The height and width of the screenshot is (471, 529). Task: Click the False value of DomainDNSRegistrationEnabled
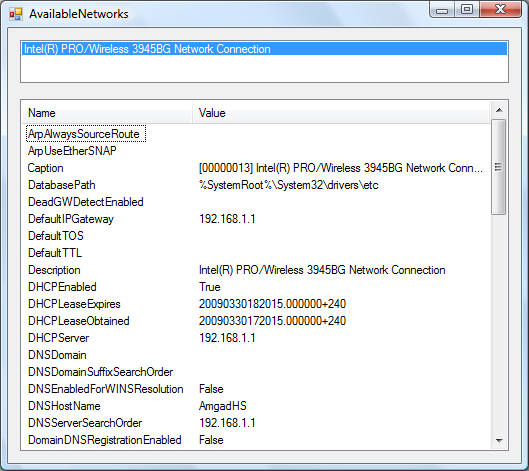click(211, 440)
